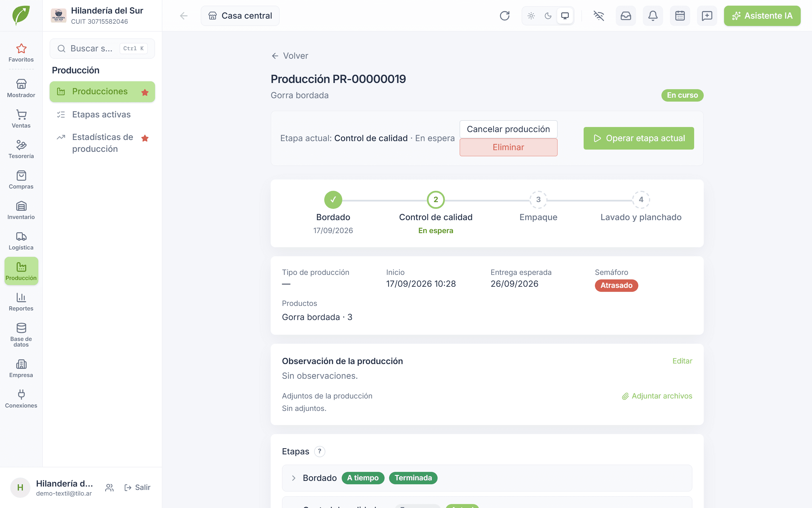Open the Etapas help question mark
The image size is (812, 508).
click(x=319, y=451)
